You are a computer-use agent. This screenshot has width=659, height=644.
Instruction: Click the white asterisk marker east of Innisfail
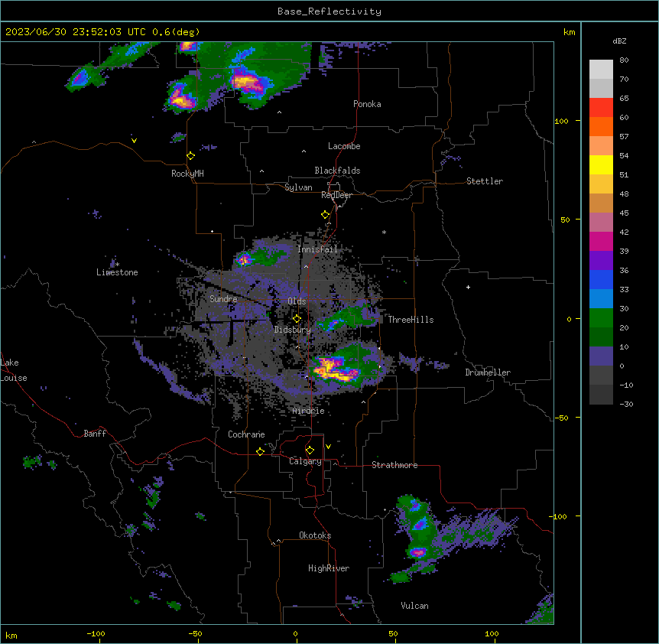[x=384, y=232]
